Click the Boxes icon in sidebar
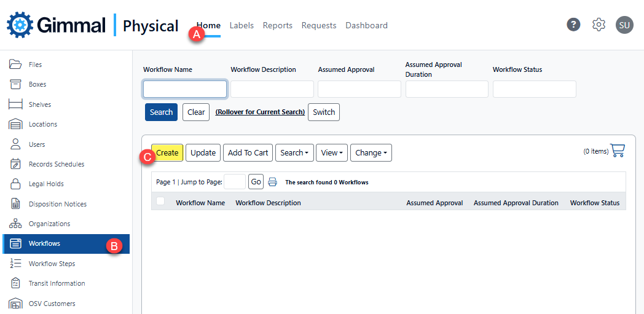Image resolution: width=644 pixels, height=314 pixels. pyautogui.click(x=15, y=84)
